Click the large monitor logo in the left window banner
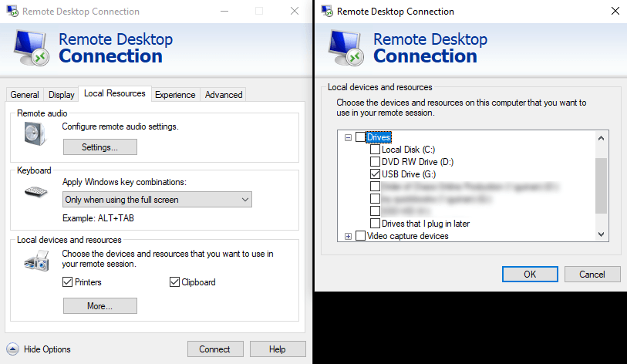 pyautogui.click(x=31, y=49)
